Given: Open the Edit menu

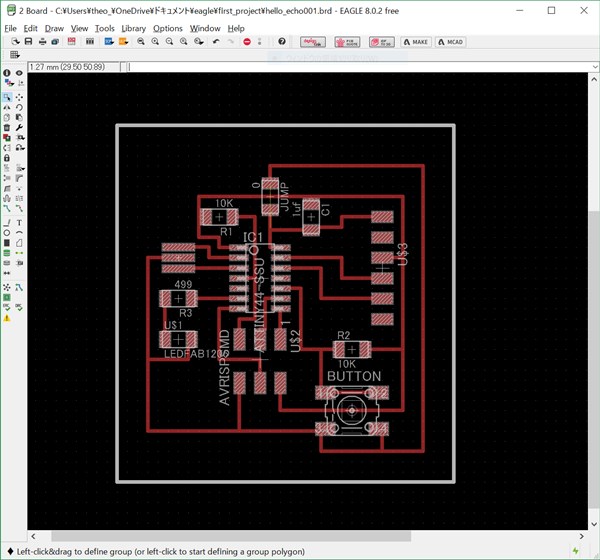Looking at the screenshot, I should (x=30, y=28).
